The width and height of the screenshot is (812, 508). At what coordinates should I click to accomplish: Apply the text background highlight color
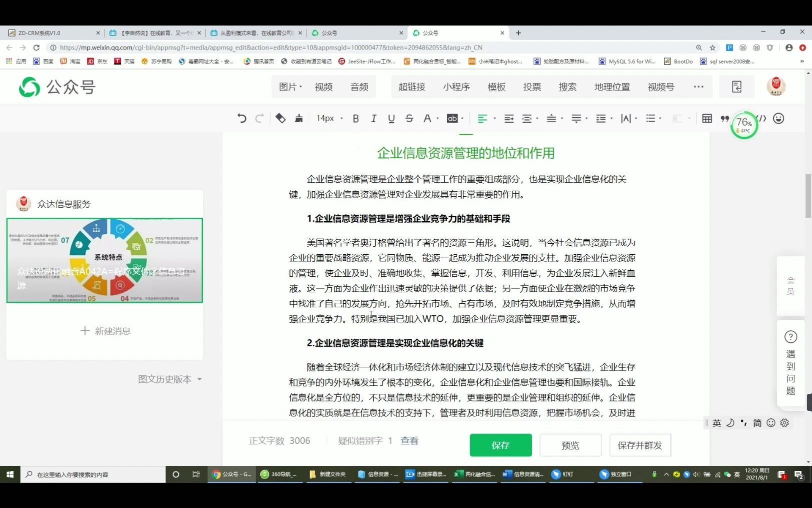pos(452,119)
